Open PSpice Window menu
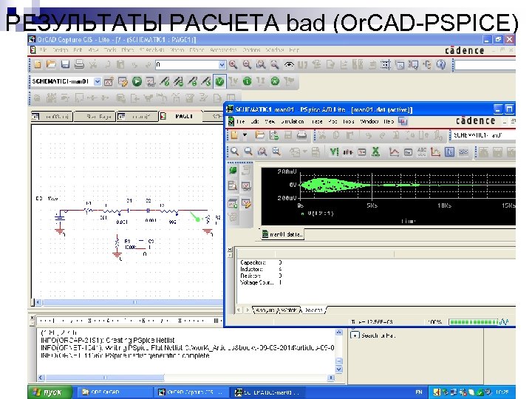 pos(369,121)
